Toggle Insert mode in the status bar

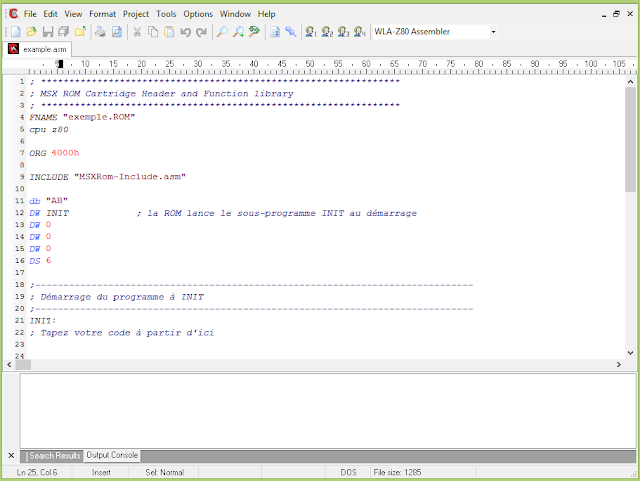click(102, 472)
